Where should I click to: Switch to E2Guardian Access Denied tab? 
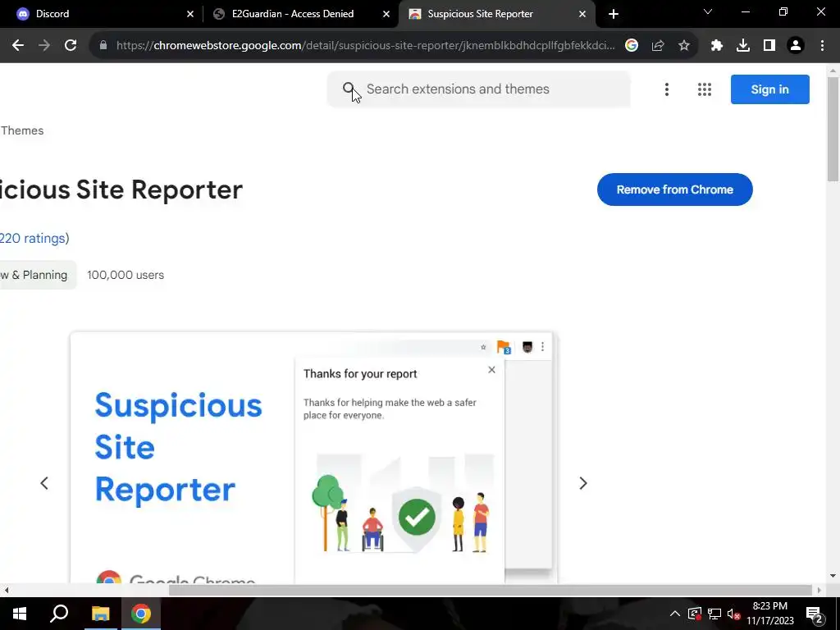[x=300, y=14]
